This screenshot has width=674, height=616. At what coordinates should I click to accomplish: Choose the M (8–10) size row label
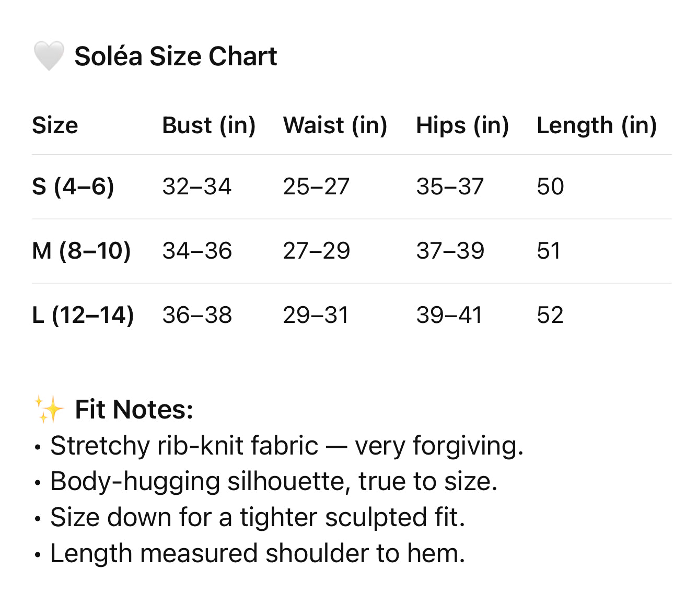click(81, 251)
